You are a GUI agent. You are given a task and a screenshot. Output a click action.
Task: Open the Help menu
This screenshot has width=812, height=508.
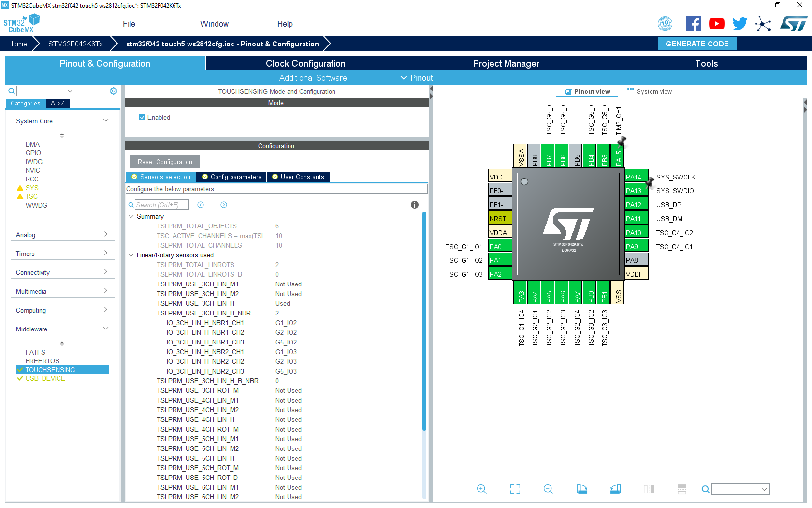click(x=285, y=24)
